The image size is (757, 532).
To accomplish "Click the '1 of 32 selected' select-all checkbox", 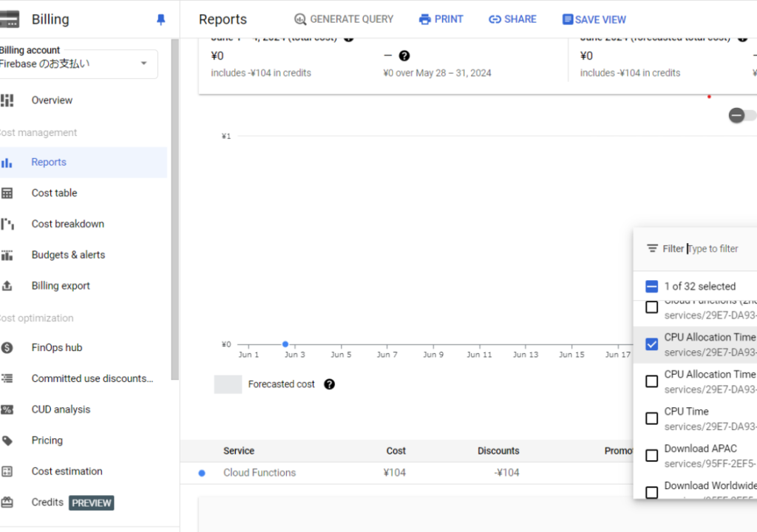I will pyautogui.click(x=651, y=287).
